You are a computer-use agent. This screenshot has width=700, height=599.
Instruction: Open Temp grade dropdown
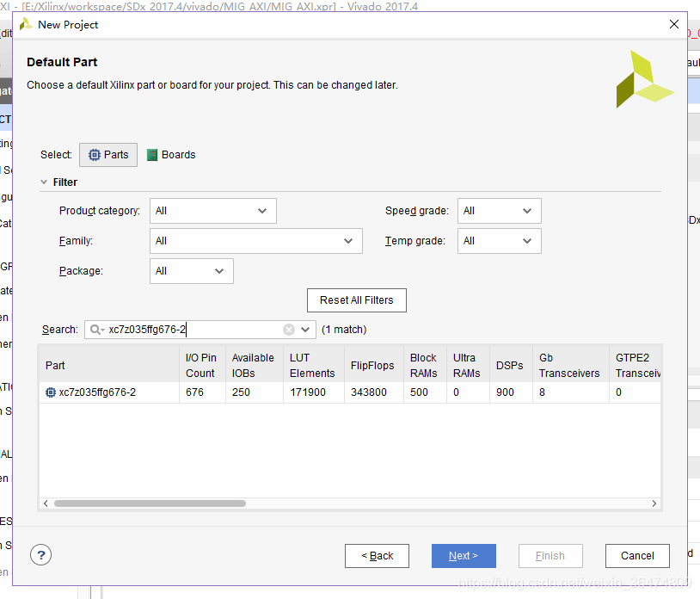pos(499,241)
